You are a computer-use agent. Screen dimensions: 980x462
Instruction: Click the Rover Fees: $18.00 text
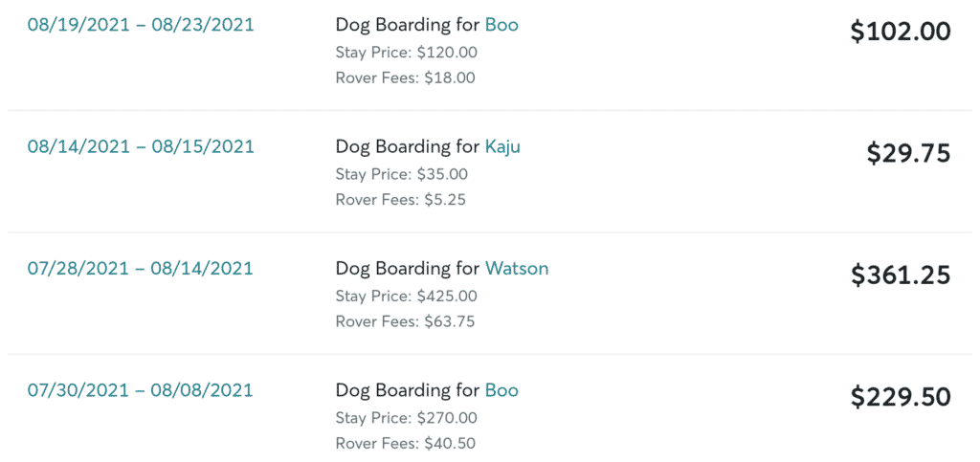(405, 78)
